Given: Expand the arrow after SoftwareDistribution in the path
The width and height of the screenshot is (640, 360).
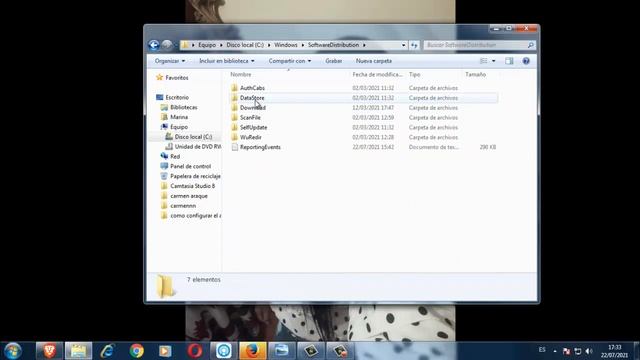Looking at the screenshot, I should pos(364,45).
